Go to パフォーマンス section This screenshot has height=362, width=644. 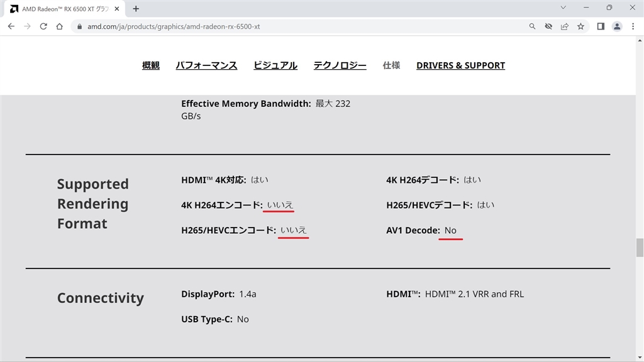(206, 65)
